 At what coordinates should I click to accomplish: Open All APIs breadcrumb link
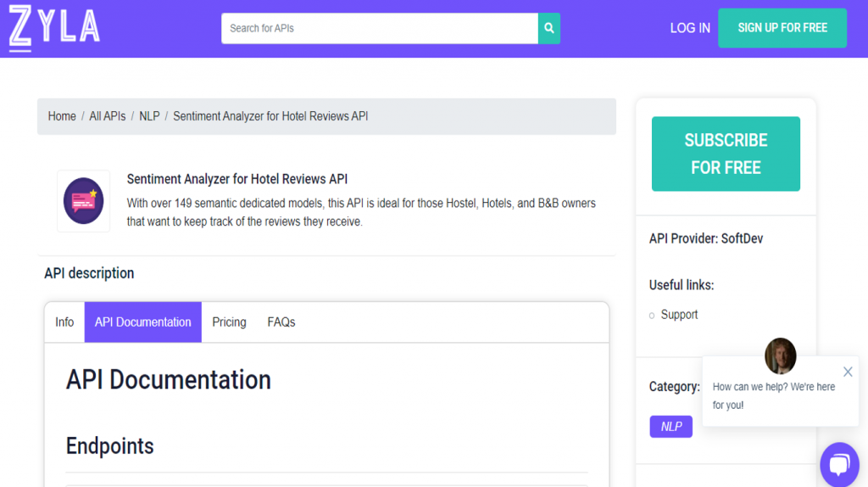point(108,116)
